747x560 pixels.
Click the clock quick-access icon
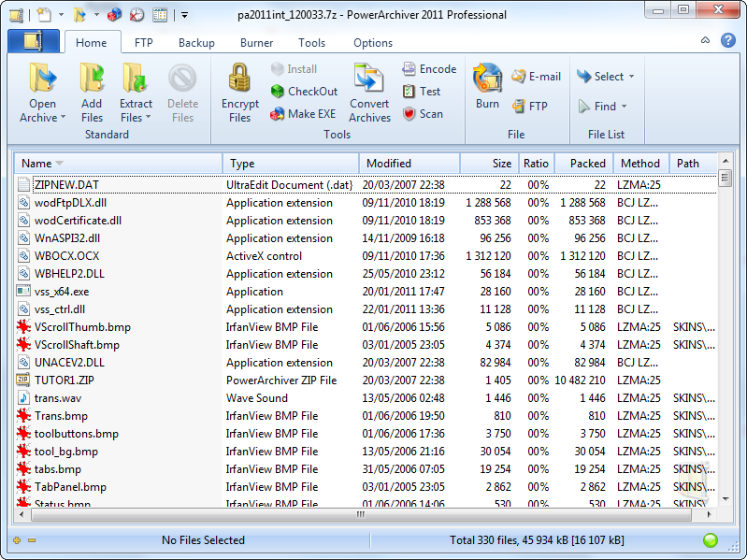pos(136,15)
